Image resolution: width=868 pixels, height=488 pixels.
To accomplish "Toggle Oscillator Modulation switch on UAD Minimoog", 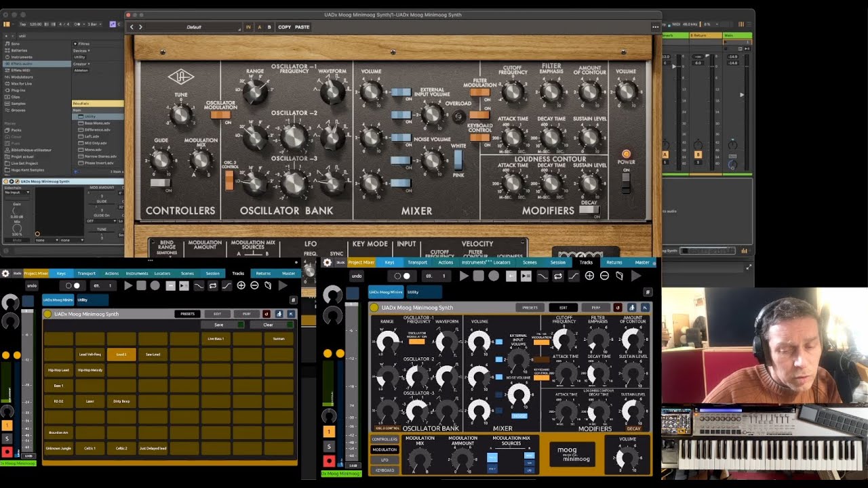I will [x=220, y=115].
